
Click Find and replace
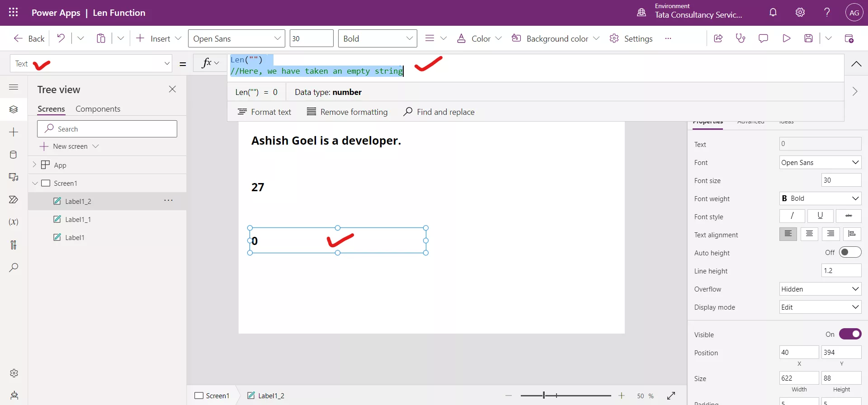click(x=439, y=112)
